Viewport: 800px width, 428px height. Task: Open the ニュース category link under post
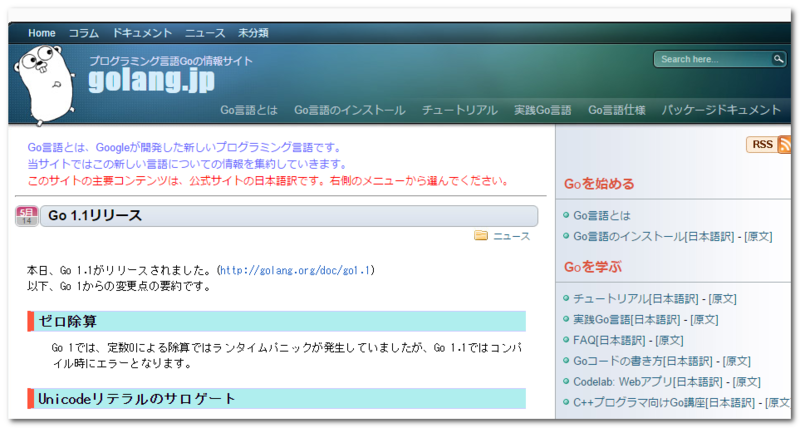coord(512,236)
